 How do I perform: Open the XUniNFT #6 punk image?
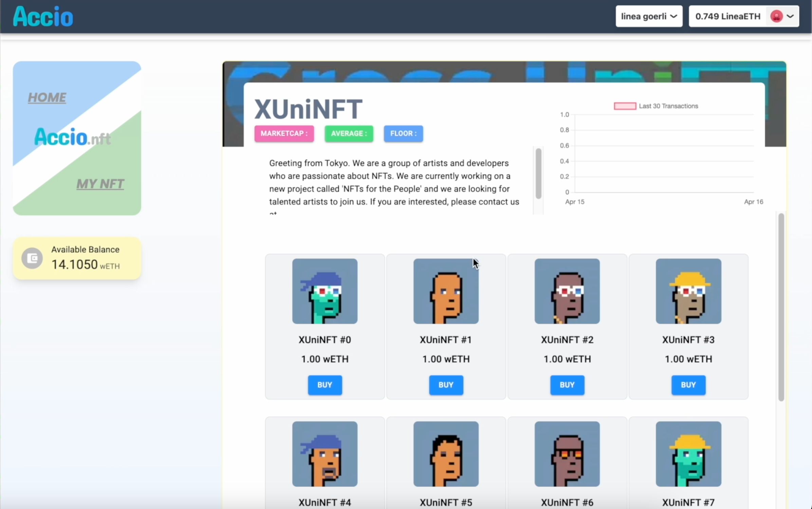(x=567, y=454)
